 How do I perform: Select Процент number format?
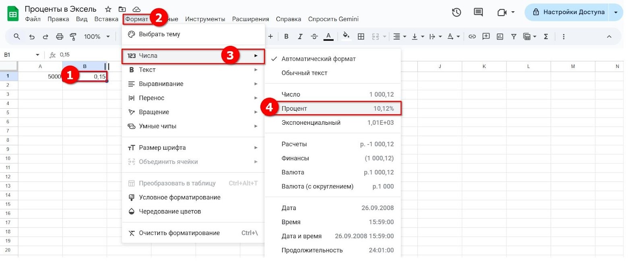click(x=333, y=108)
